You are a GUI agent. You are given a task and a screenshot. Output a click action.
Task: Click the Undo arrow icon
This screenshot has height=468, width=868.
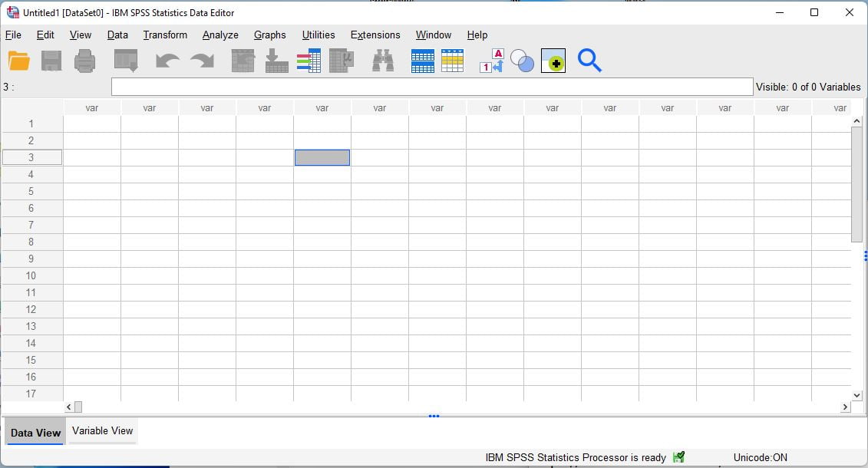167,61
